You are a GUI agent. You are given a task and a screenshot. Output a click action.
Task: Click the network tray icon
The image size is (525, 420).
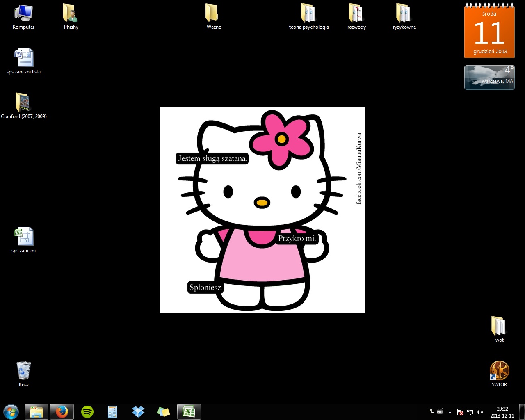(x=470, y=412)
